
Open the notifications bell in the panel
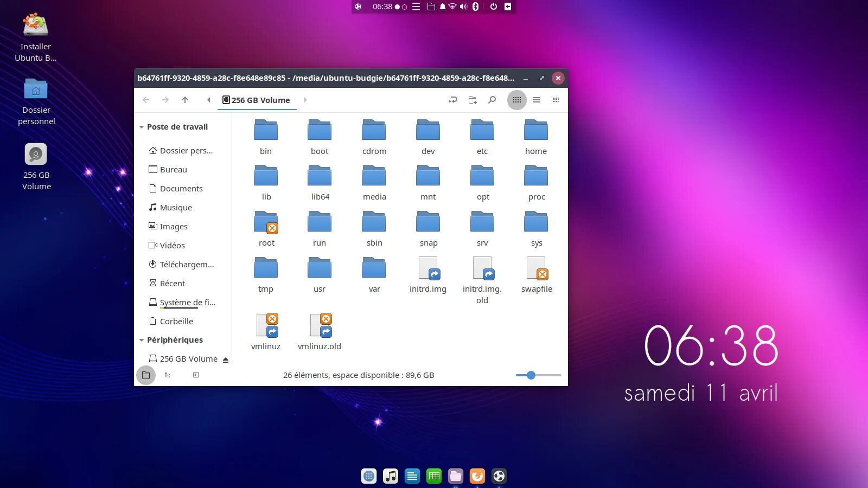[x=443, y=7]
